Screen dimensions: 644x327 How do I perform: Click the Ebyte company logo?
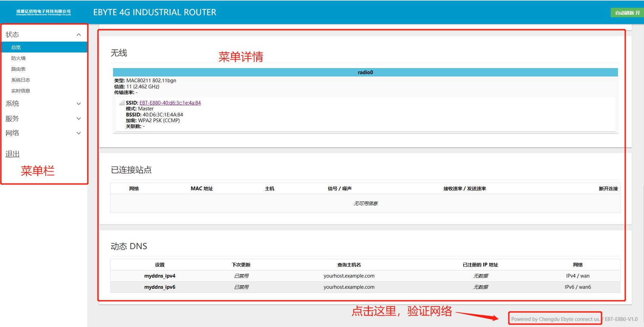tap(43, 13)
